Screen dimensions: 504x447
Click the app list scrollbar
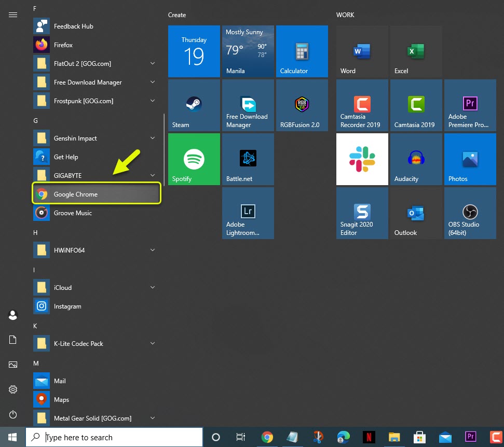click(164, 150)
